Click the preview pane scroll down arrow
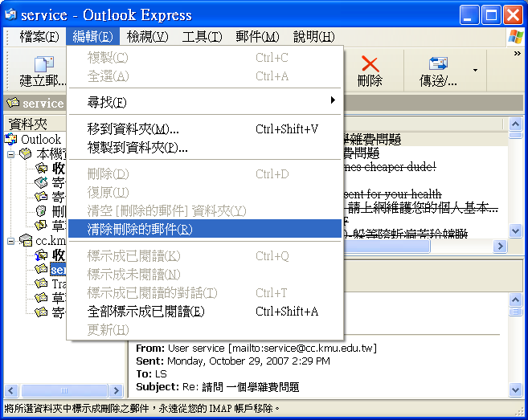The height and width of the screenshot is (420, 528). 515,390
